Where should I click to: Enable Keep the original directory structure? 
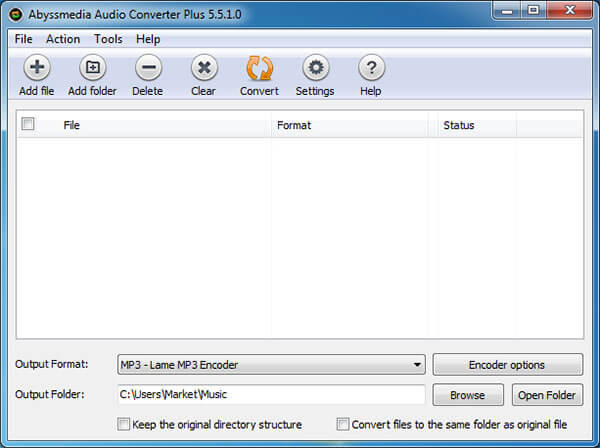click(x=123, y=424)
